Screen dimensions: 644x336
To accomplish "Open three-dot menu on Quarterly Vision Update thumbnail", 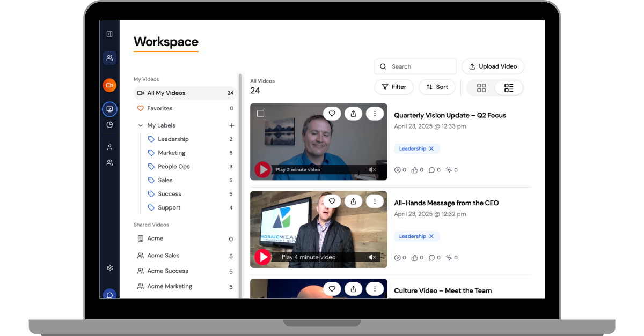I will click(375, 114).
